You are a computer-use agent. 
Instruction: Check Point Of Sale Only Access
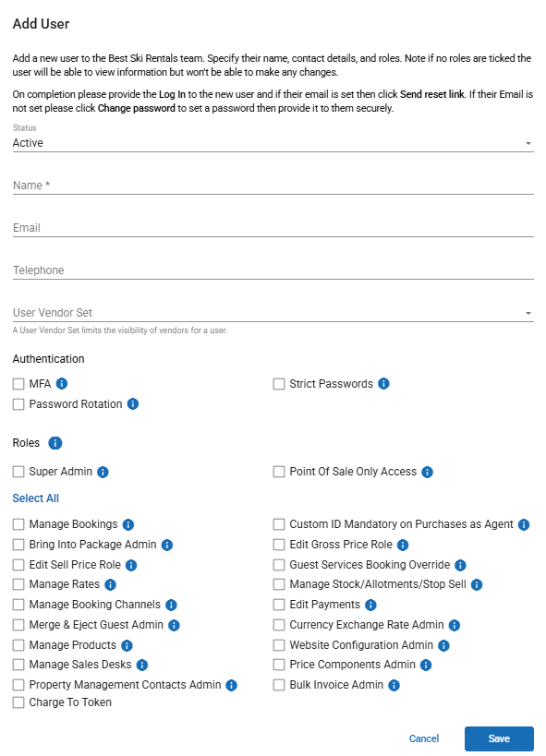coord(279,472)
